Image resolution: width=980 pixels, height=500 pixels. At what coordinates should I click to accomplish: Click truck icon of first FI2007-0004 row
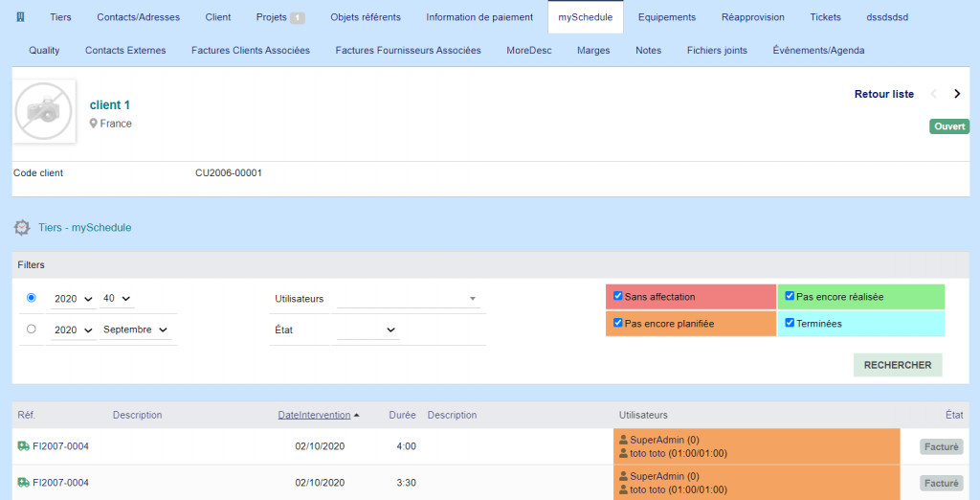[x=23, y=445]
